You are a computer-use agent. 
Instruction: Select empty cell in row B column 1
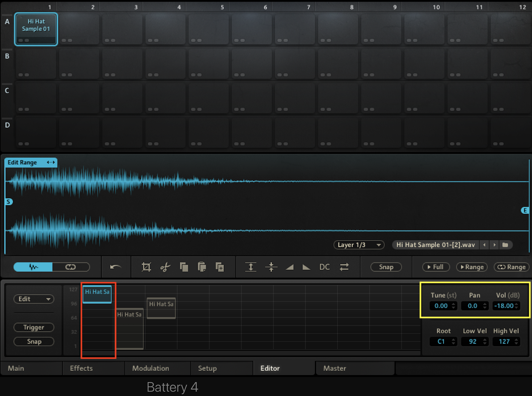tap(36, 63)
